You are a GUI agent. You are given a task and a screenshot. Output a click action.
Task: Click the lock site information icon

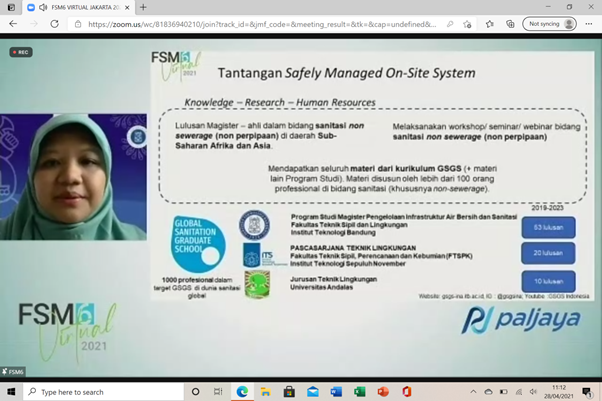click(x=78, y=24)
